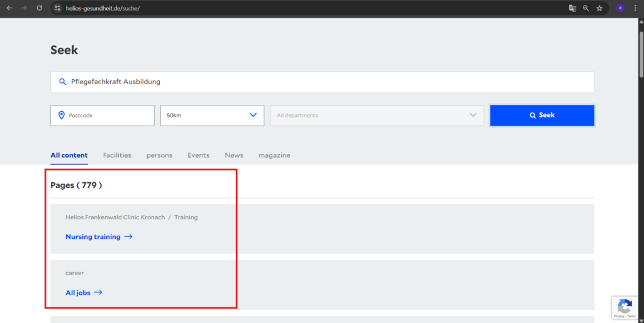Open the zoom magnifier icon
This screenshot has height=323, width=644.
pos(586,8)
